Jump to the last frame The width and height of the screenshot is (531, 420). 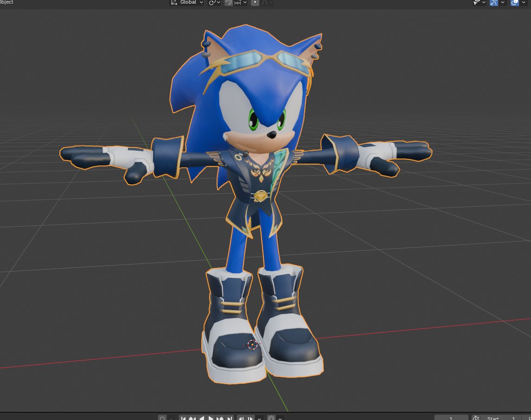point(229,418)
